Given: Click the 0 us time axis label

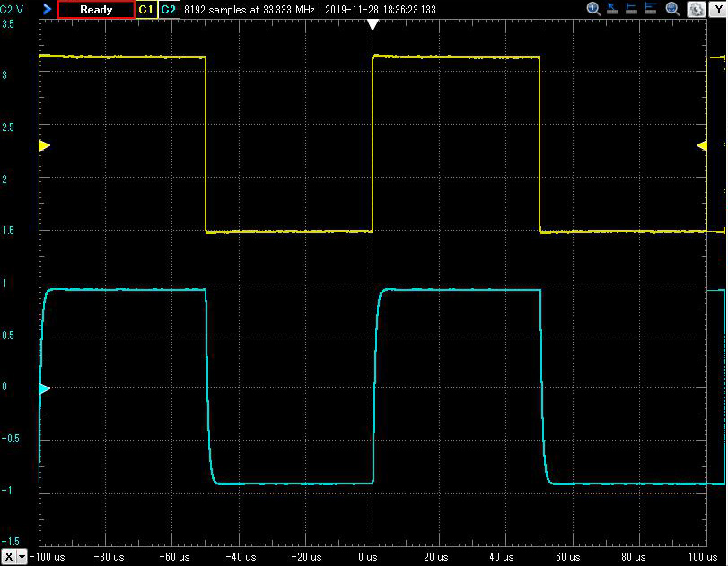Looking at the screenshot, I should pyautogui.click(x=367, y=556).
